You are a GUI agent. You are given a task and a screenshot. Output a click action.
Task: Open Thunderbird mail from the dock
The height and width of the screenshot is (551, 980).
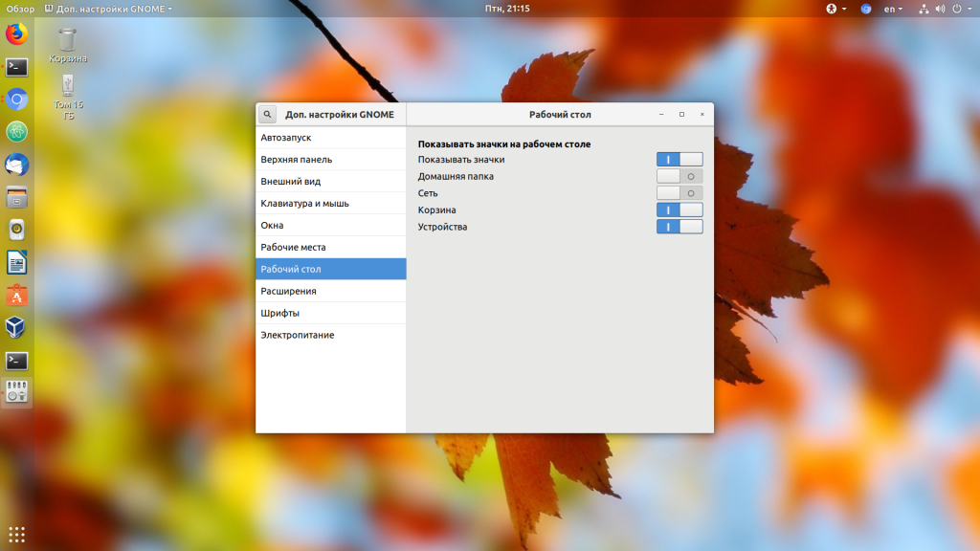click(x=16, y=165)
